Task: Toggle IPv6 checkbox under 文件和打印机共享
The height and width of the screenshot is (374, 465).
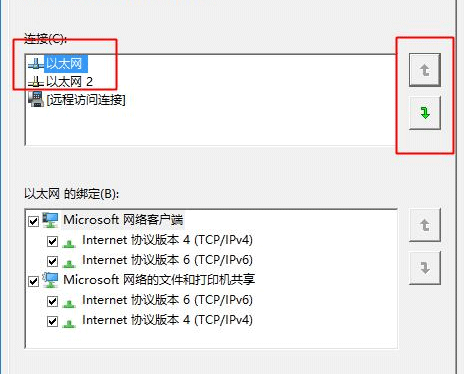Action: pos(52,301)
